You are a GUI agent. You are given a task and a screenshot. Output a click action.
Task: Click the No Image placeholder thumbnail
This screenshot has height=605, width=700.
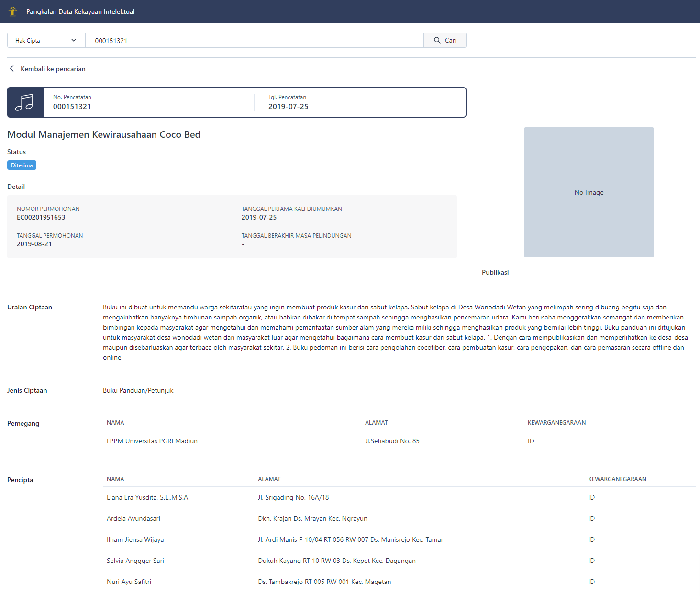pos(589,192)
